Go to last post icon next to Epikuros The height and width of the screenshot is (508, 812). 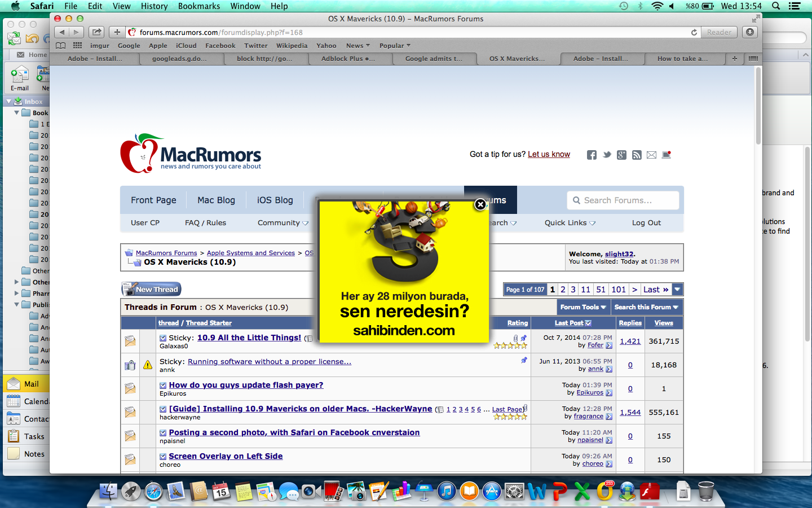coord(609,393)
